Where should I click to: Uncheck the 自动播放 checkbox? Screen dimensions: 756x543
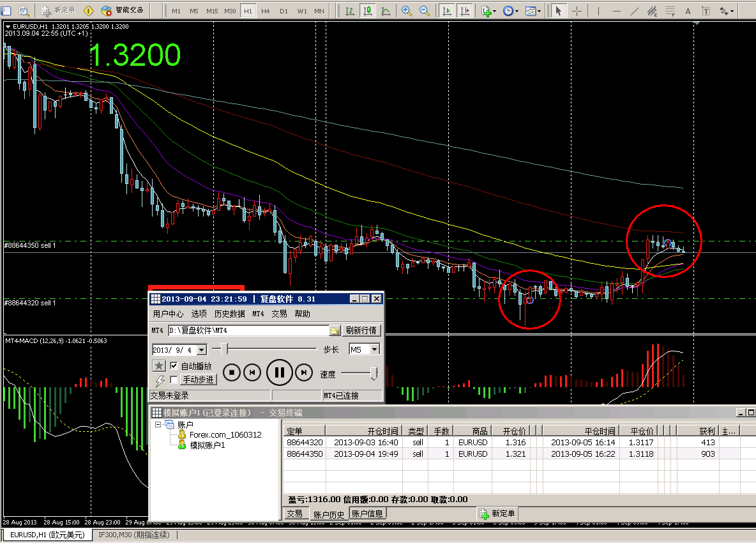(174, 366)
